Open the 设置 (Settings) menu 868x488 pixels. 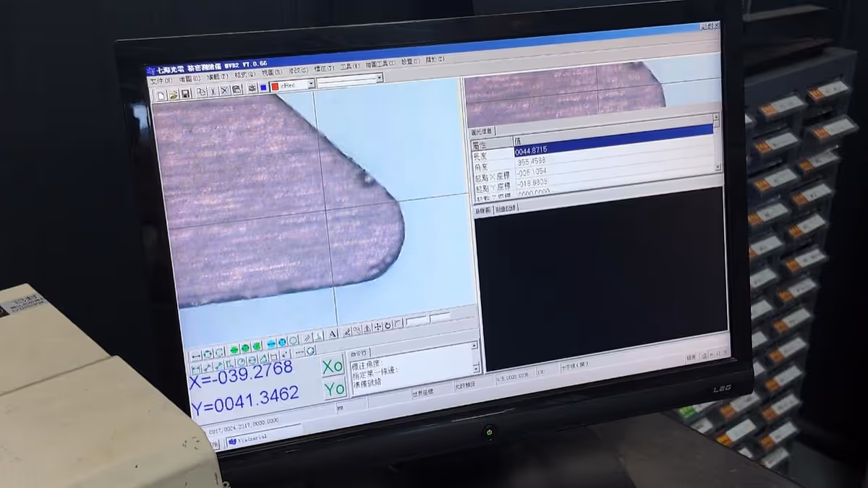[411, 61]
